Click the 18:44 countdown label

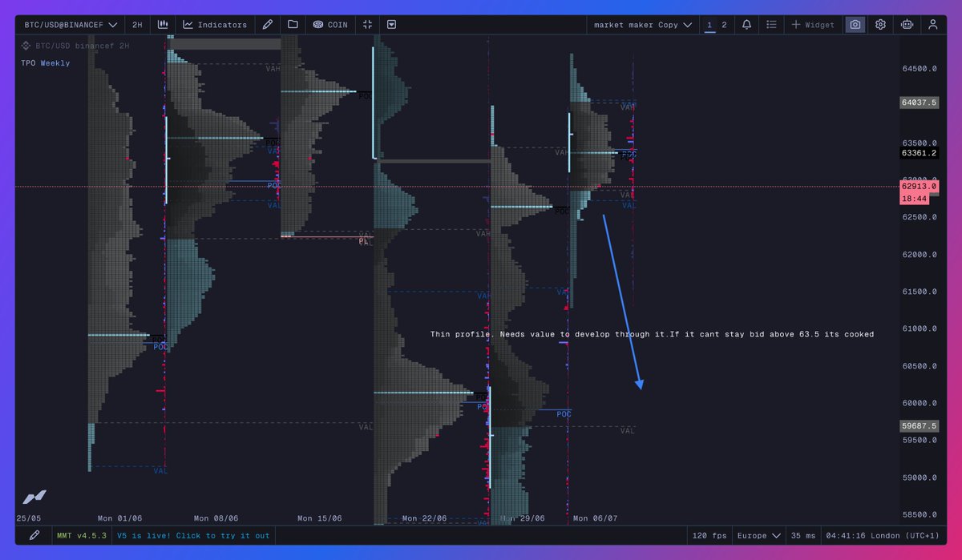[914, 198]
